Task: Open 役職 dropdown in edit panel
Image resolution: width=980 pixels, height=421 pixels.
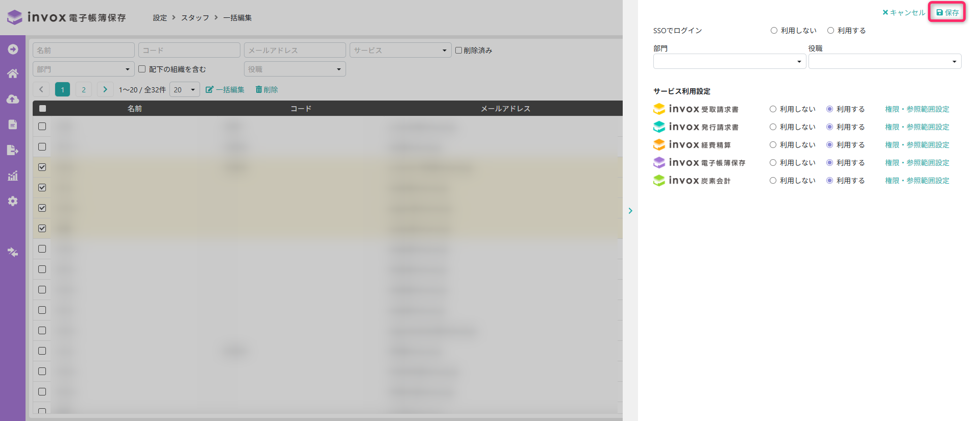Action: (885, 61)
